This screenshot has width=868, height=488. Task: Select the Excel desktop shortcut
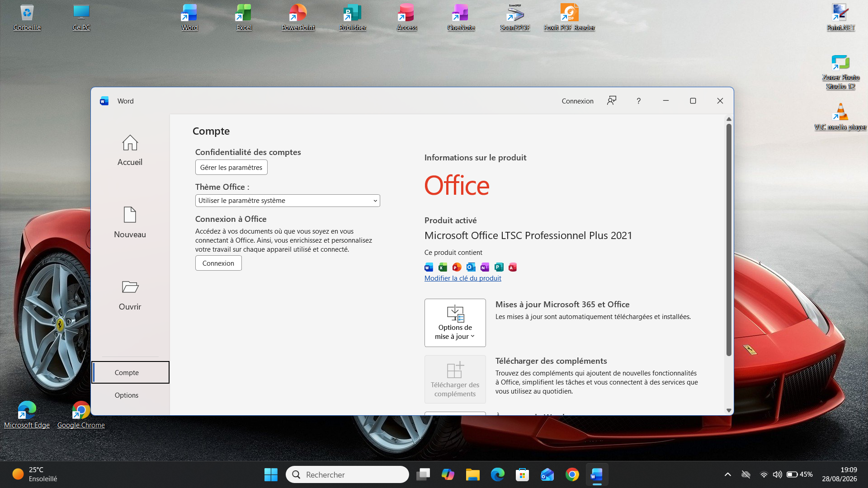pyautogui.click(x=244, y=17)
